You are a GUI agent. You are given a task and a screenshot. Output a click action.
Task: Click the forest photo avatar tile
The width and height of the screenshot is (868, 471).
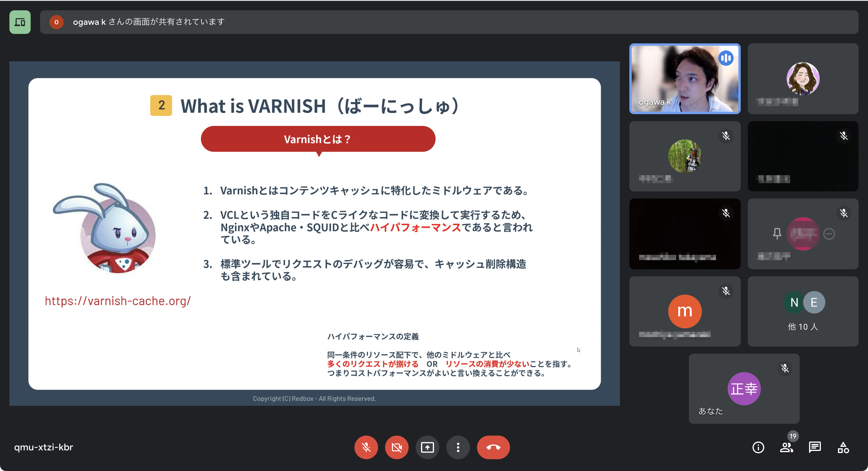coord(685,156)
